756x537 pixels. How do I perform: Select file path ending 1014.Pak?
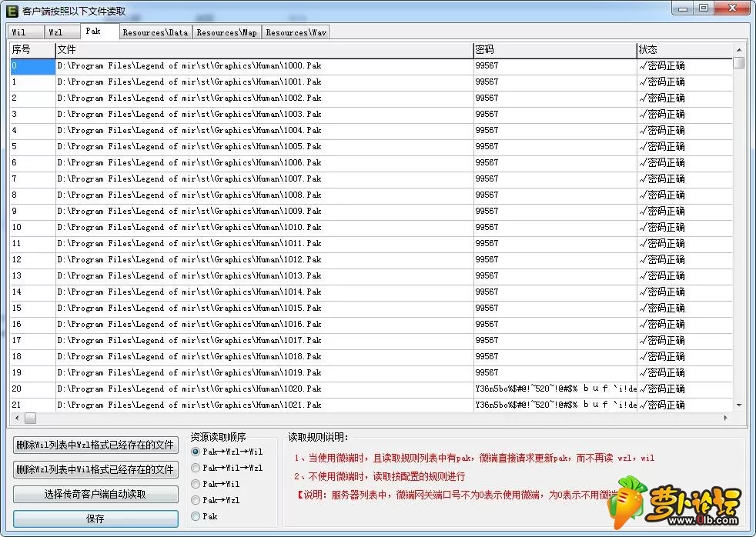pos(264,292)
